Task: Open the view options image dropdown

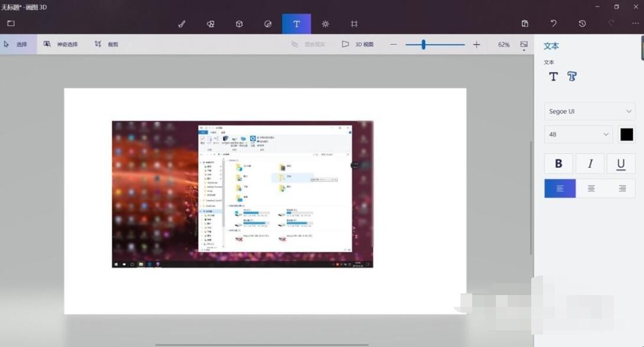Action: coord(524,45)
